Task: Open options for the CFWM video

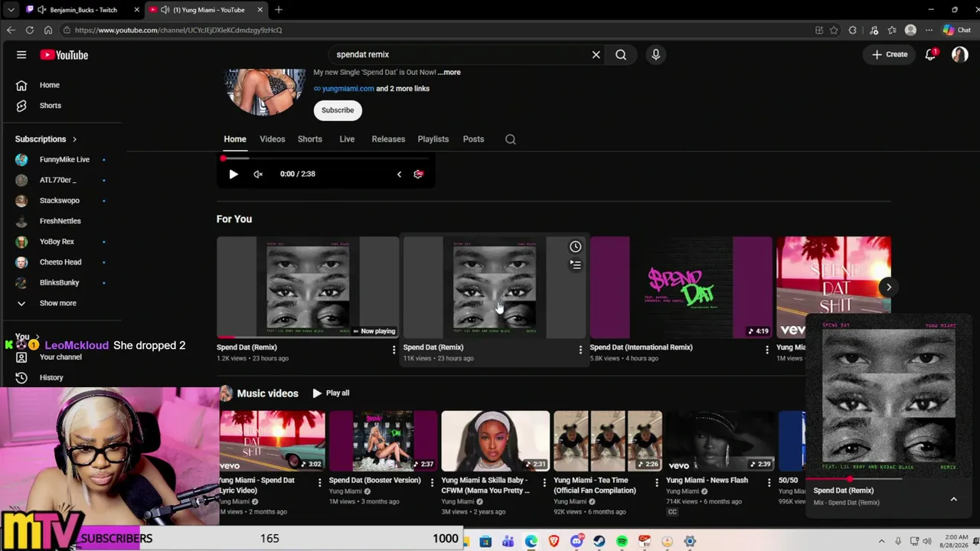Action: 544,483
